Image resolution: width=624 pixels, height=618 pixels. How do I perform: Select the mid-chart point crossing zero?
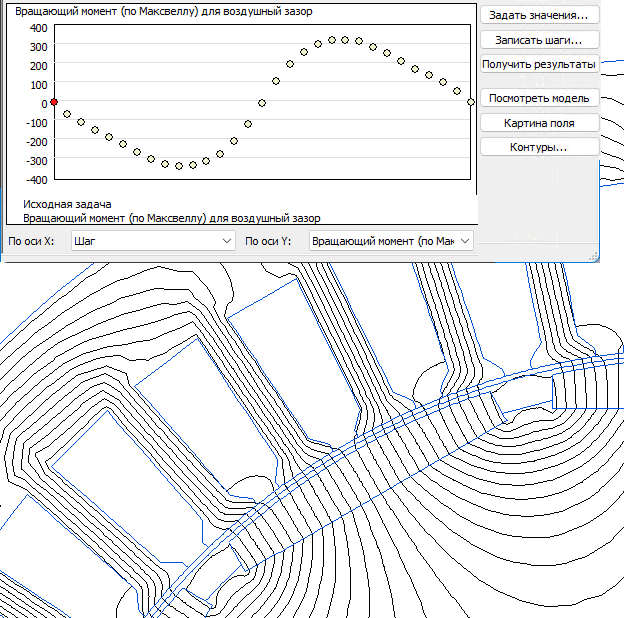[x=262, y=103]
